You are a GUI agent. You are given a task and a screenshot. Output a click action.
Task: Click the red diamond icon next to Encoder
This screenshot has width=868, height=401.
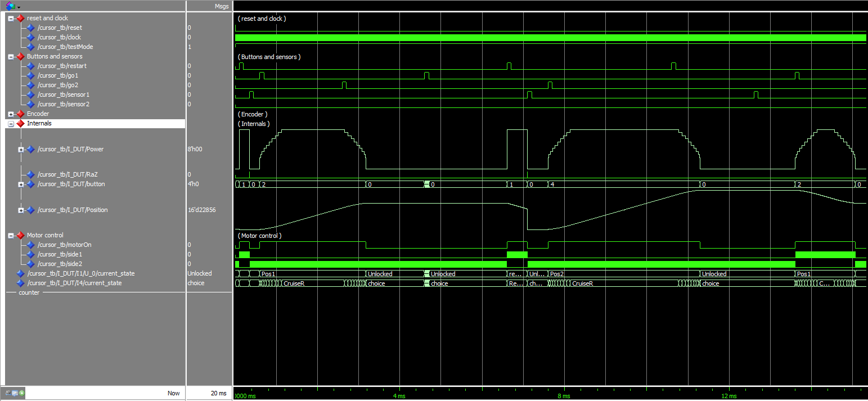tap(20, 114)
